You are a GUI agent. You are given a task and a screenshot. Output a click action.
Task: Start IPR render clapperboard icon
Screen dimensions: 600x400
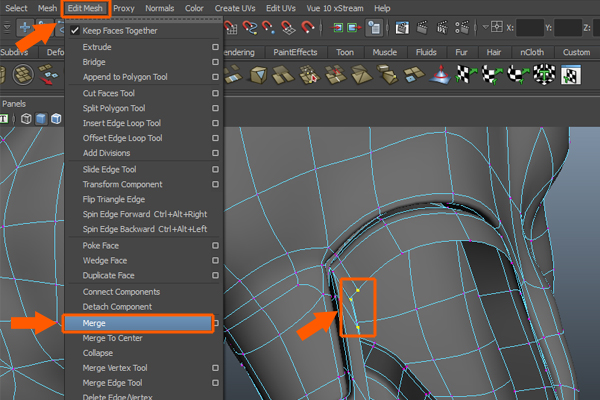[442, 28]
